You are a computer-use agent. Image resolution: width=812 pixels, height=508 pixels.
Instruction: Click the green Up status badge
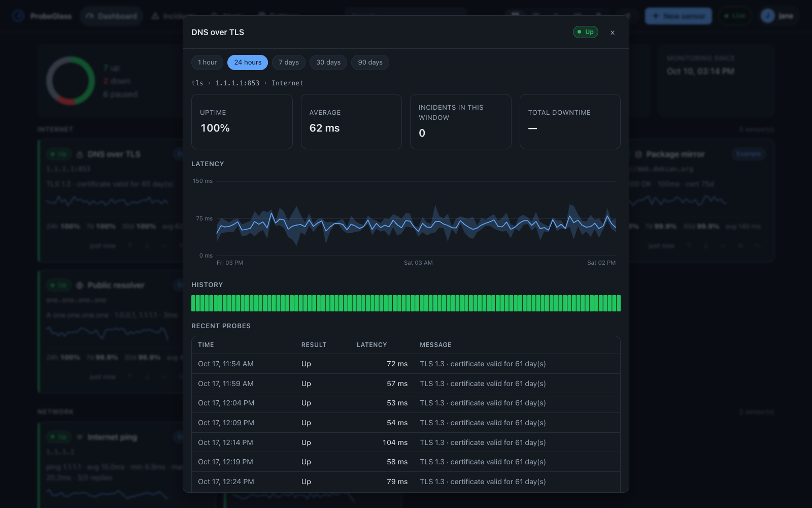click(586, 32)
